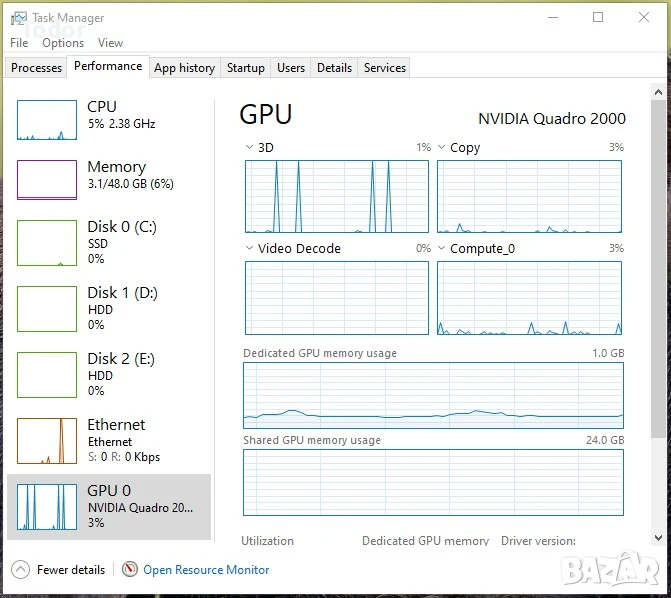Click the scrollbar up arrow
Image resolution: width=671 pixels, height=598 pixels.
click(658, 92)
